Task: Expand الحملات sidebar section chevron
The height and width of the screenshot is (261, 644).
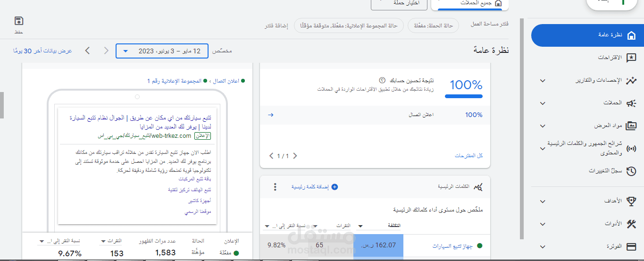Action: pyautogui.click(x=543, y=103)
